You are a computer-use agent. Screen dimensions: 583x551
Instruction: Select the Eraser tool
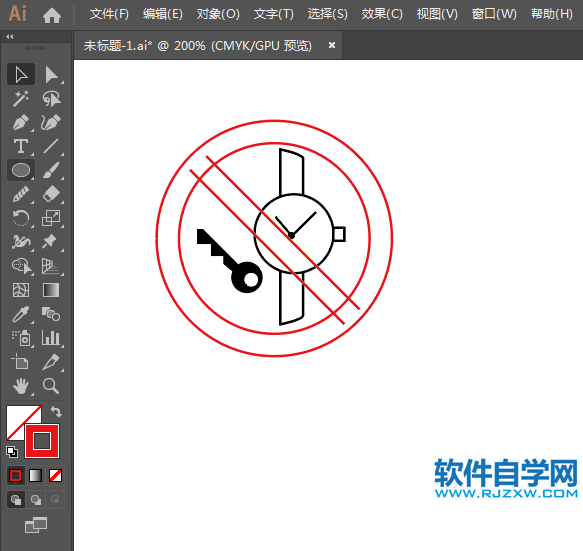(x=51, y=194)
